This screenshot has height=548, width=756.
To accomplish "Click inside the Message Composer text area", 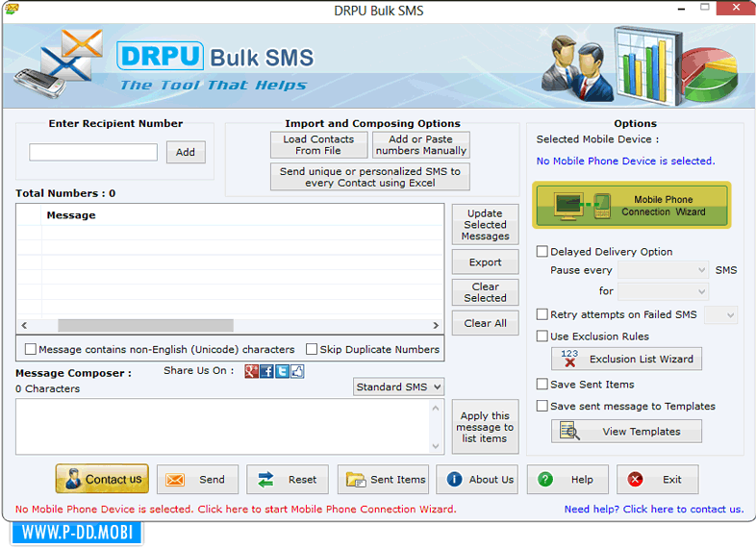I will [223, 427].
